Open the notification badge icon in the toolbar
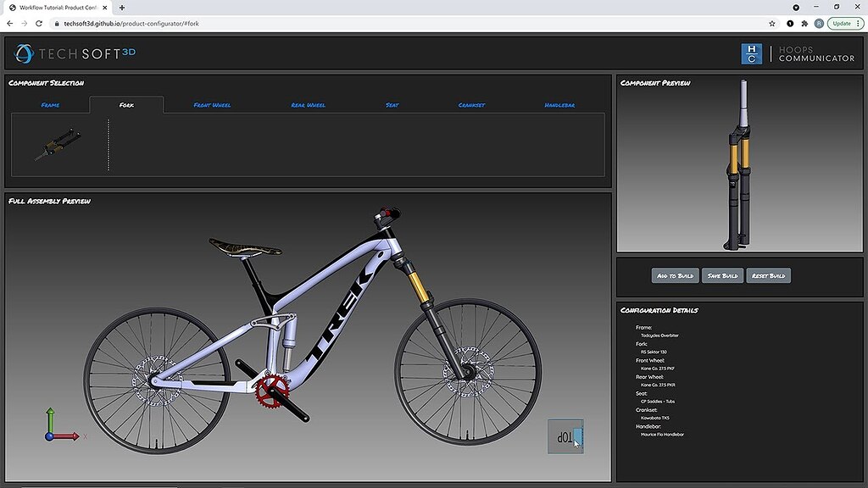 coord(790,23)
